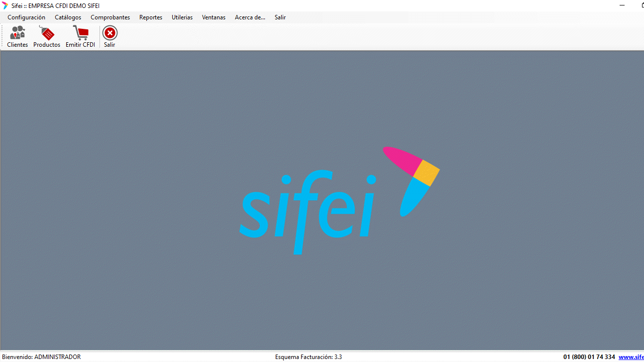Screen dimensions: 644x362
Task: Click the Esquema Facturación: 3.3 status text
Action: pyautogui.click(x=309, y=357)
